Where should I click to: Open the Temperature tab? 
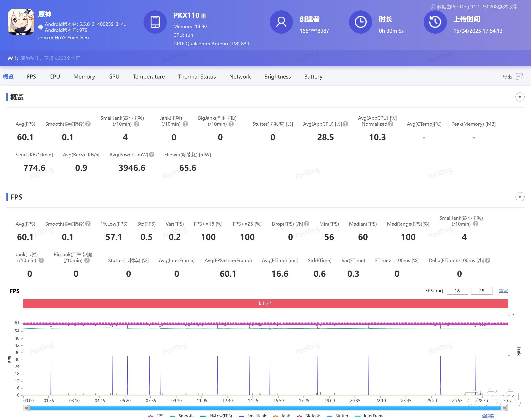149,77
